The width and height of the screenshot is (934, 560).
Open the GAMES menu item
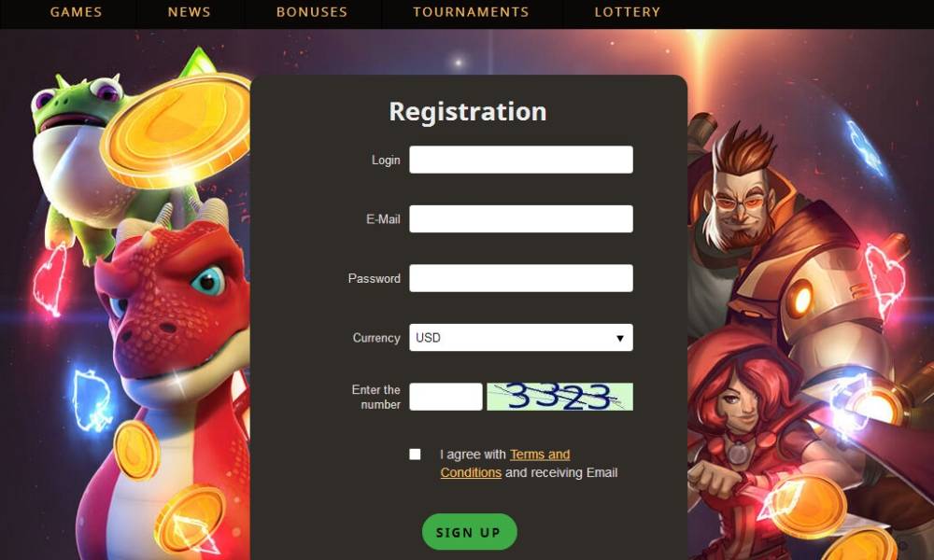76,12
